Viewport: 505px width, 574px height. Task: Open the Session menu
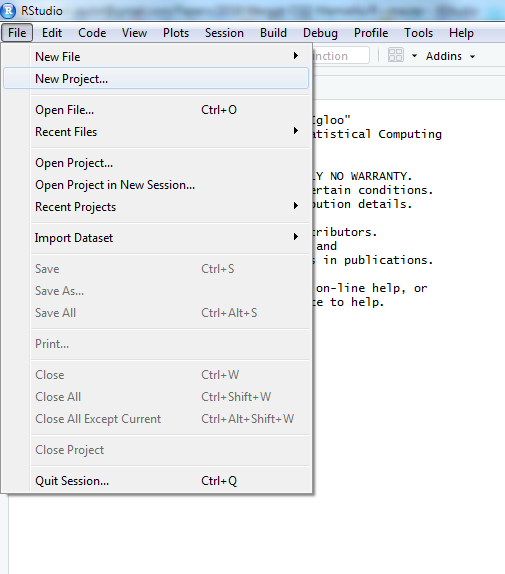[224, 33]
